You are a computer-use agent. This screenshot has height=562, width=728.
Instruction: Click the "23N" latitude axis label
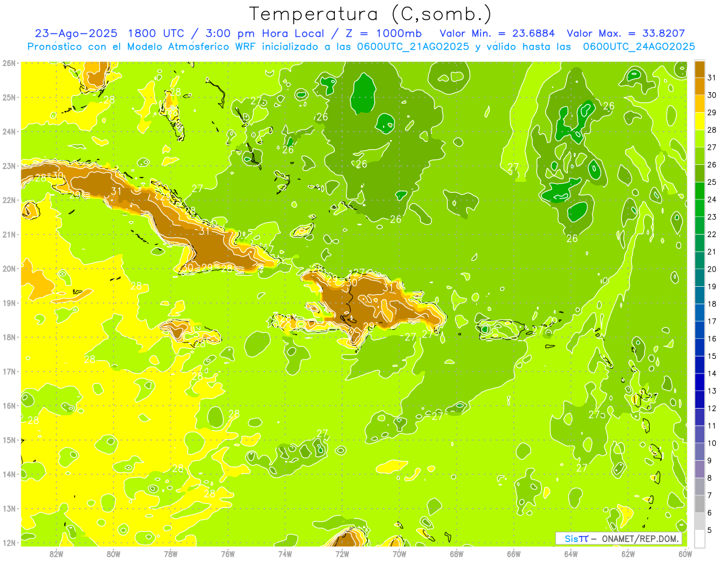tap(9, 166)
